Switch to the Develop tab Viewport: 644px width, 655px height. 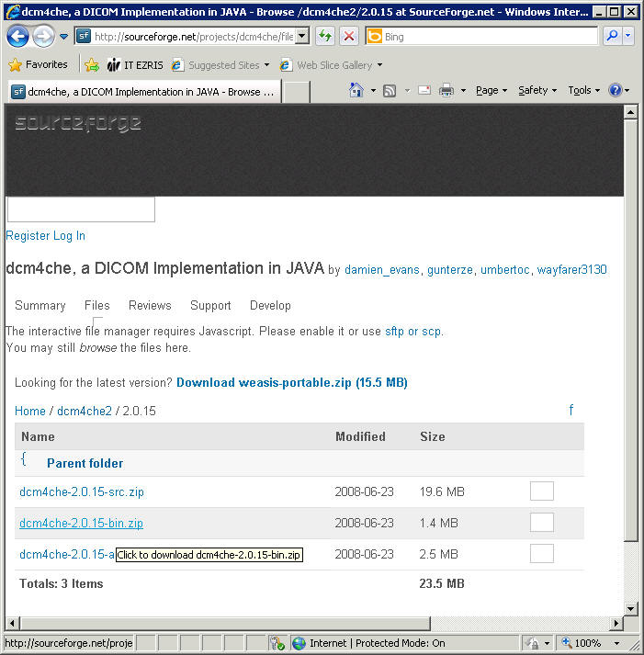(x=270, y=305)
